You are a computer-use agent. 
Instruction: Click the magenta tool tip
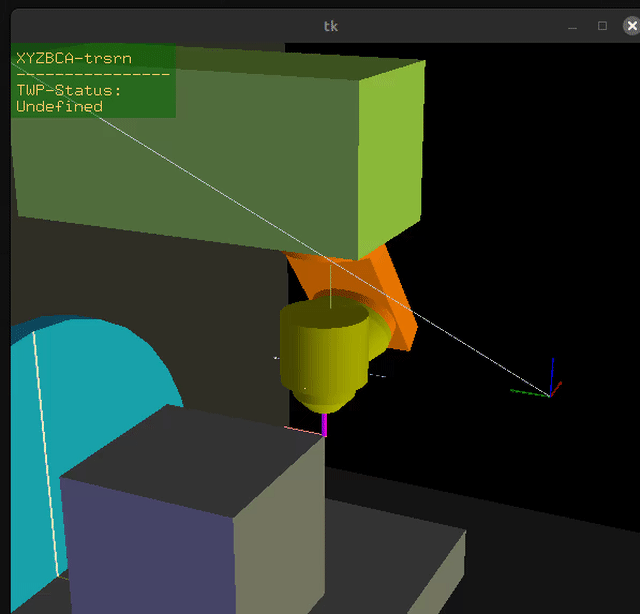pyautogui.click(x=324, y=425)
